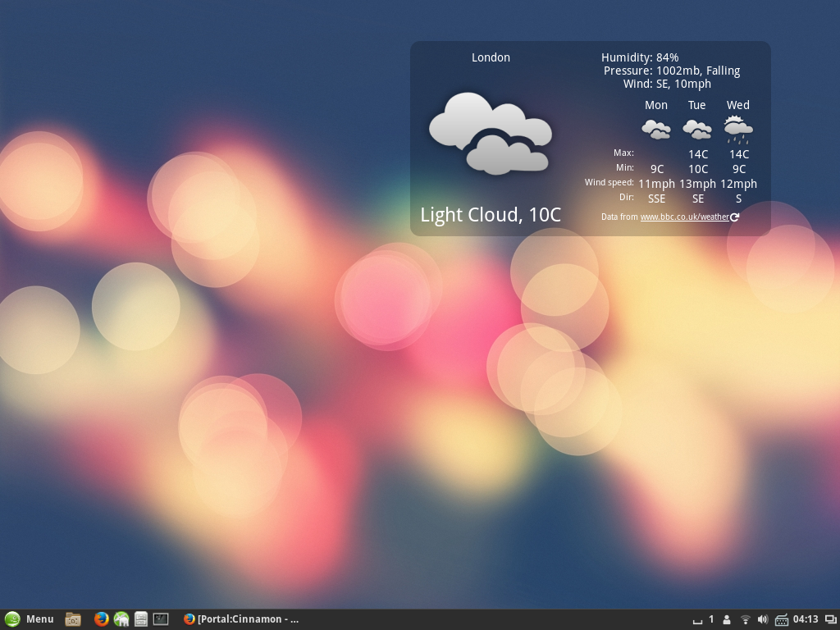
Task: Select the Portal:Cinnamon window in taskbar
Action: click(242, 619)
